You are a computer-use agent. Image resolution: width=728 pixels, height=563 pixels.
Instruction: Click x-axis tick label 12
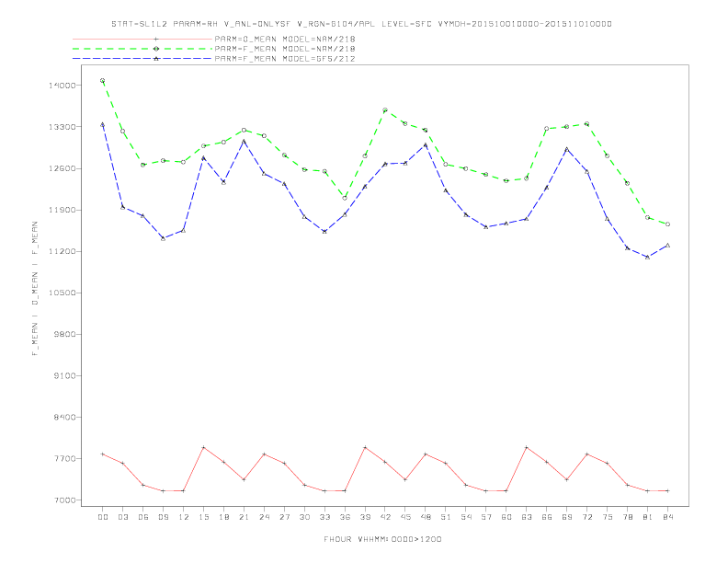[x=184, y=517]
